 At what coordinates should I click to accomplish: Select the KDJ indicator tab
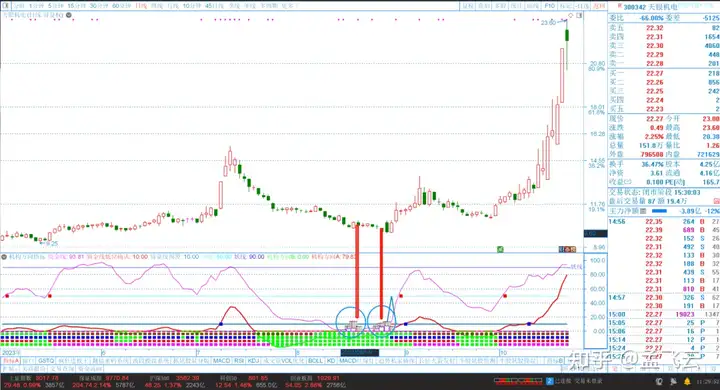click(x=253, y=361)
